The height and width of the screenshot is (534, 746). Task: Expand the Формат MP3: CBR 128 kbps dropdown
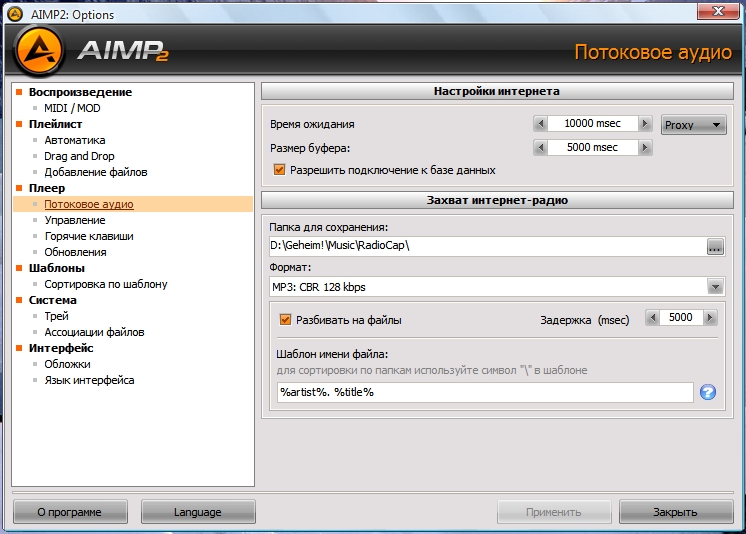[x=715, y=287]
